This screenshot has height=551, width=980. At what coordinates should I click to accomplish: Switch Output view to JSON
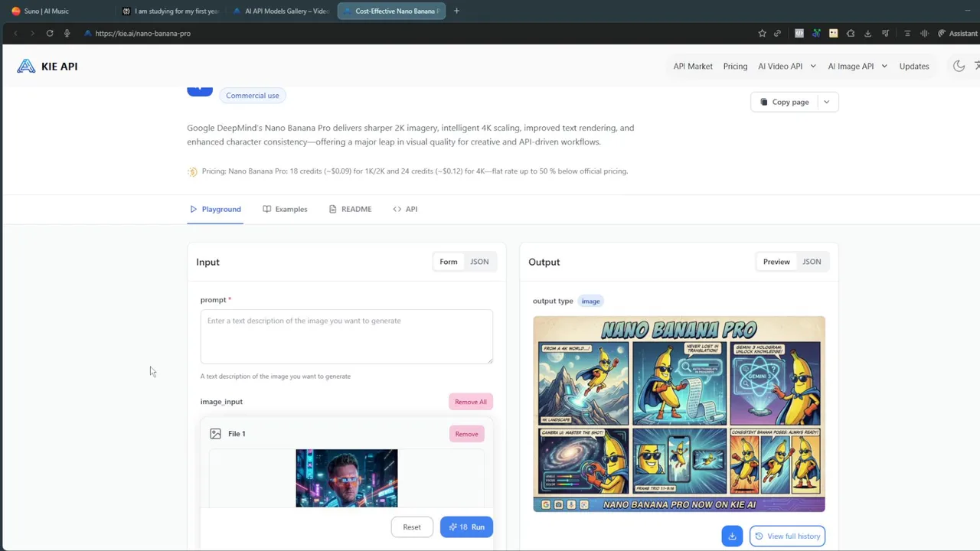click(x=812, y=262)
